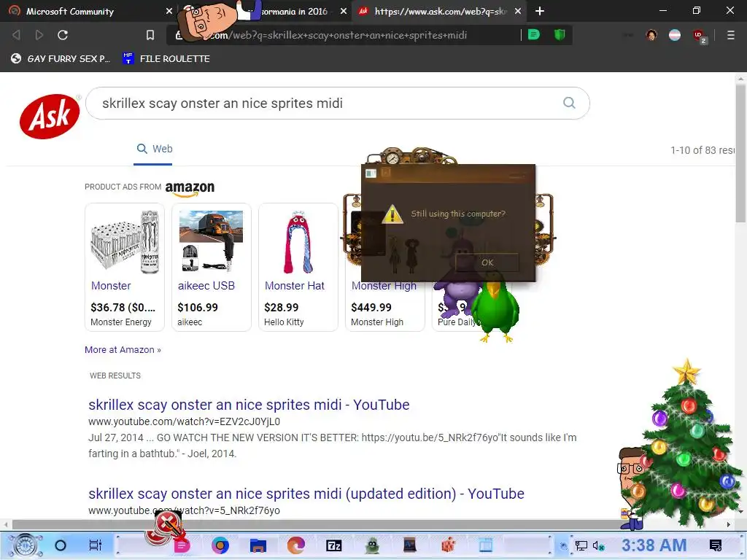Open the FILE ROULETTE bookmark
747x560 pixels.
[x=166, y=58]
